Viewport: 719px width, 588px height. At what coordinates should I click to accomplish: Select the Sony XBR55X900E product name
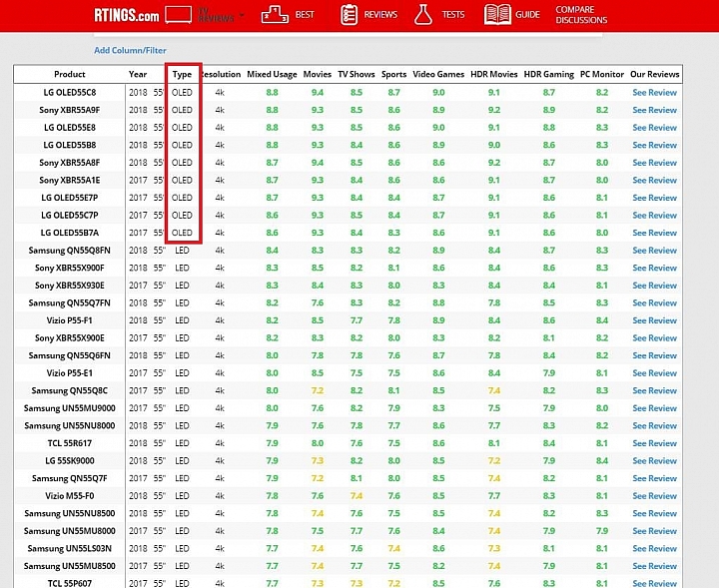(70, 338)
